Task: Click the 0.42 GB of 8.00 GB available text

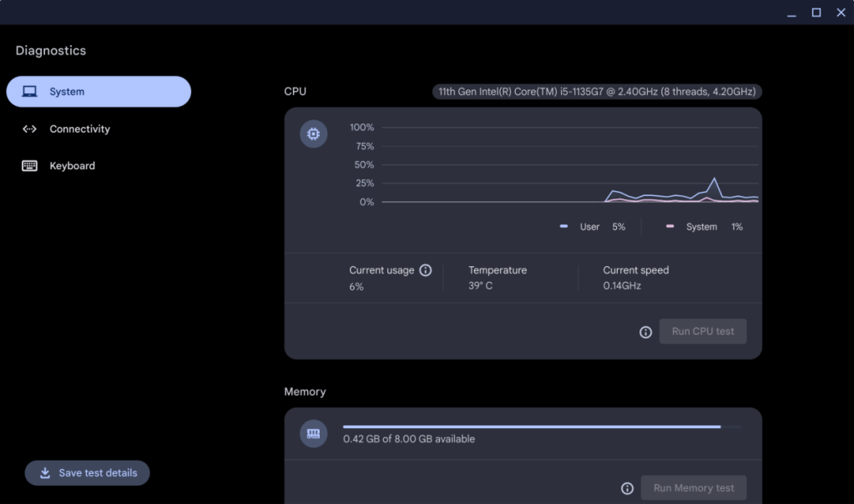Action: [x=409, y=439]
